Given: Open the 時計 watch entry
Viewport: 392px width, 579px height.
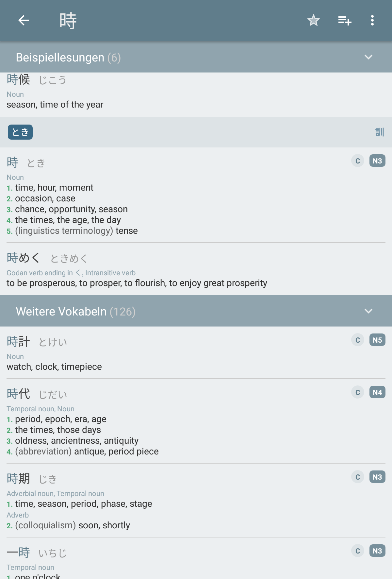Looking at the screenshot, I should 196,353.
